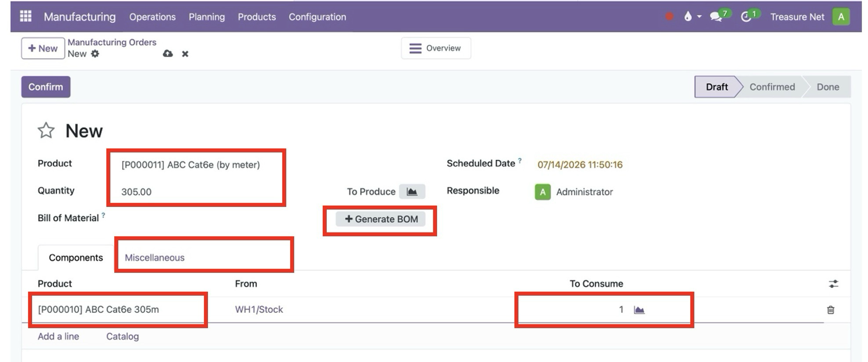Open the Treasure Net company switcher
Image resolution: width=868 pixels, height=362 pixels.
[797, 17]
